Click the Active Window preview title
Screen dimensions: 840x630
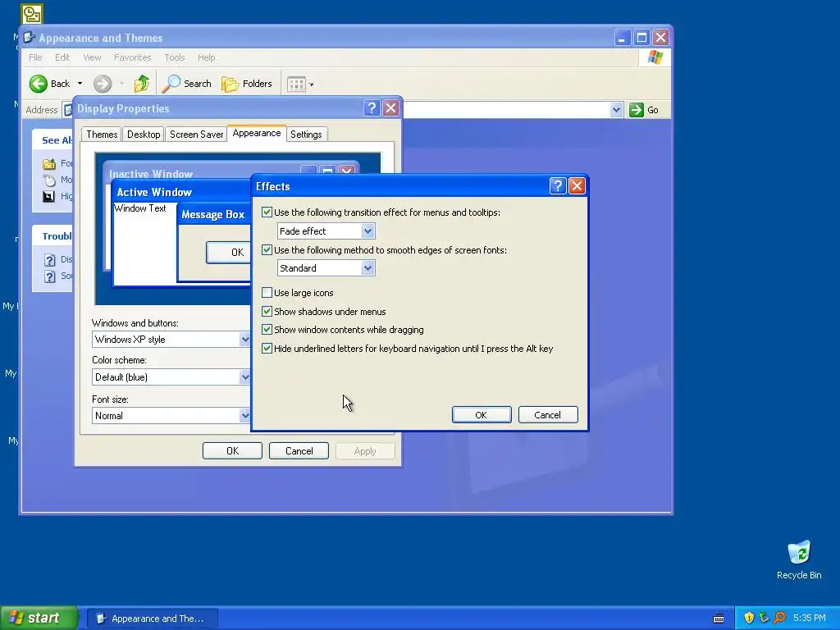click(x=154, y=192)
